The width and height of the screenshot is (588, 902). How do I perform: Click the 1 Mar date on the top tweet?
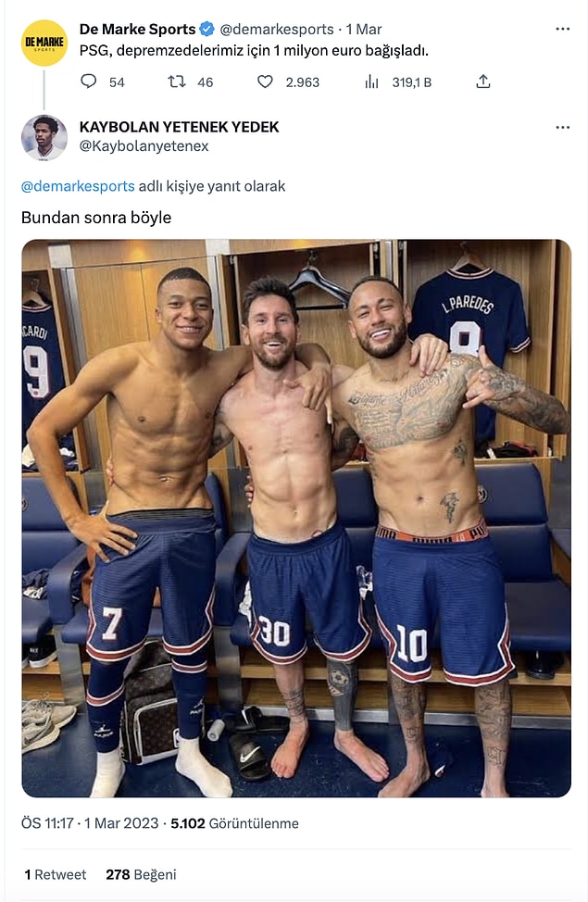click(364, 30)
